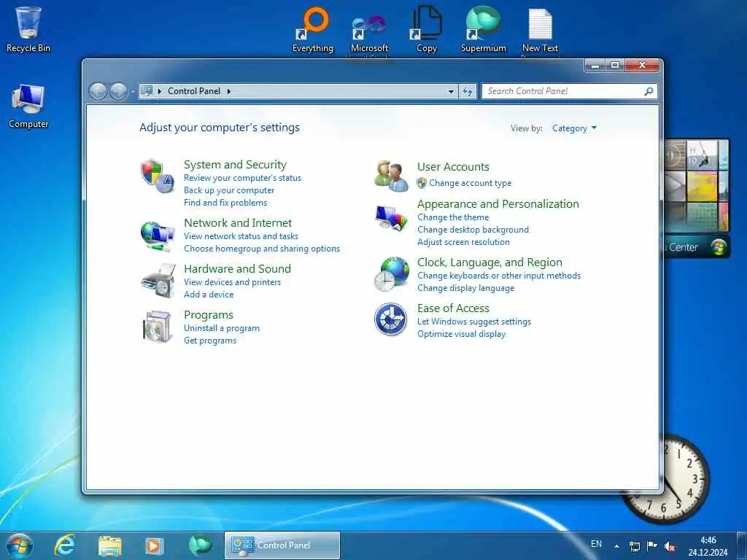Show hidden tray icons arrow
Viewport: 747px width, 560px height.
616,545
